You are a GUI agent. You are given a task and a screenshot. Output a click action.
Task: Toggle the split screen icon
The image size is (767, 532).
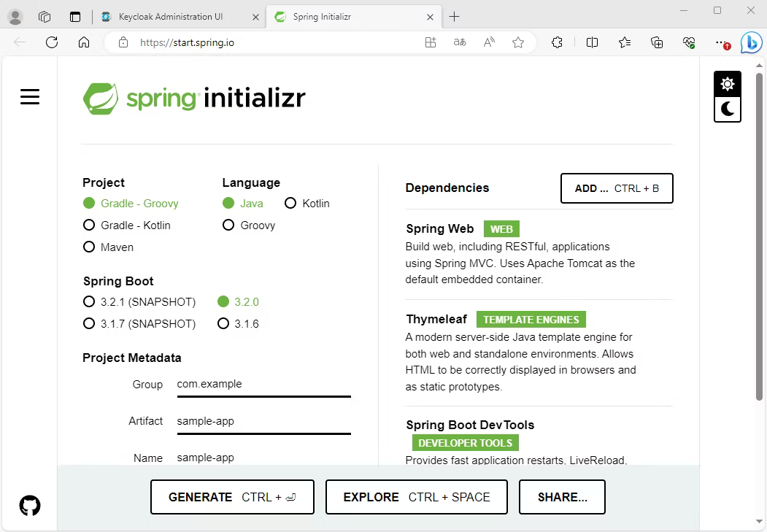[x=592, y=42]
